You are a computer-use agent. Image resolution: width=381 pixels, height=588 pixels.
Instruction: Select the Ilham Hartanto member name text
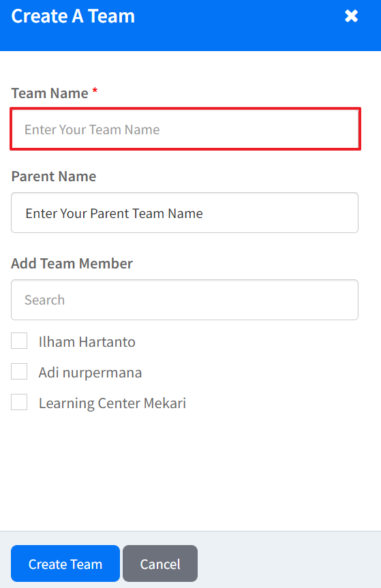(87, 342)
